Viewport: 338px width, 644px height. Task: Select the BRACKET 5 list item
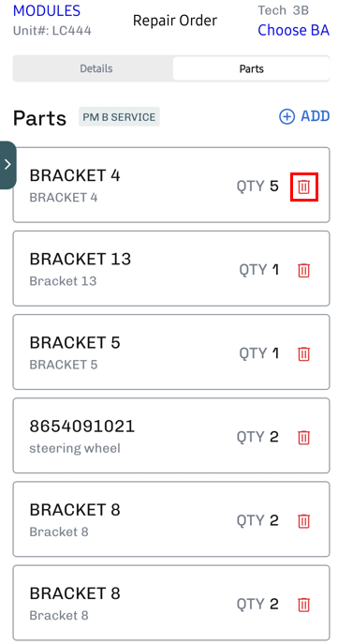point(171,352)
